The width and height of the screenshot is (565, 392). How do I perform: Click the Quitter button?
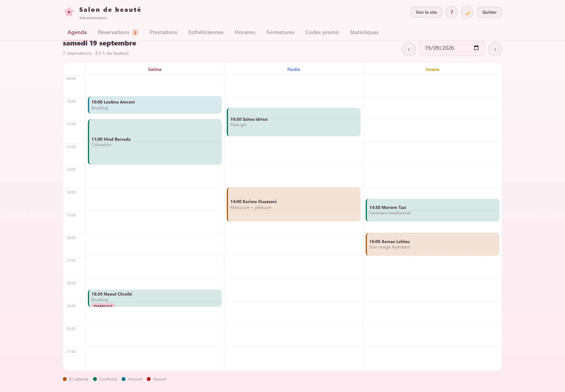(489, 12)
